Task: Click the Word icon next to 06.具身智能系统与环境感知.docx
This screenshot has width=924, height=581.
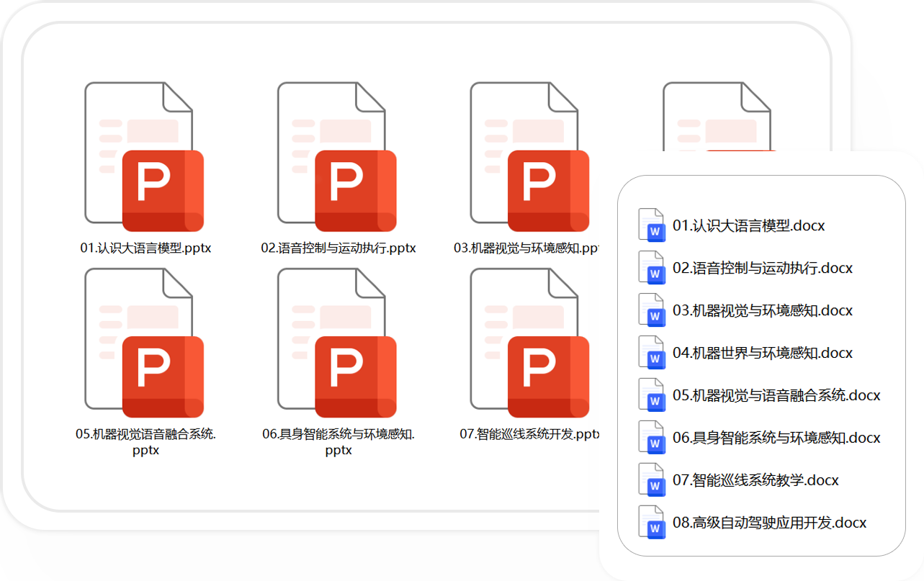Action: pyautogui.click(x=651, y=438)
